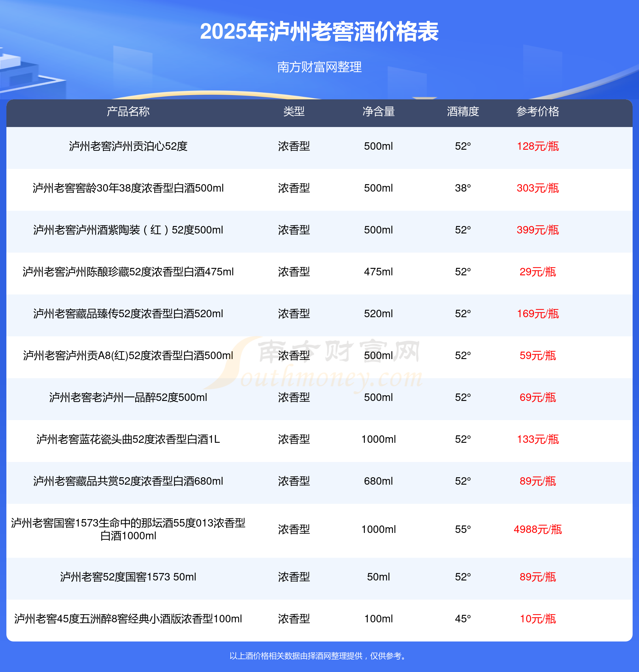Click 500ml volume in the 老泸州一品醉 row
Image resolution: width=639 pixels, height=672 pixels.
pyautogui.click(x=378, y=397)
